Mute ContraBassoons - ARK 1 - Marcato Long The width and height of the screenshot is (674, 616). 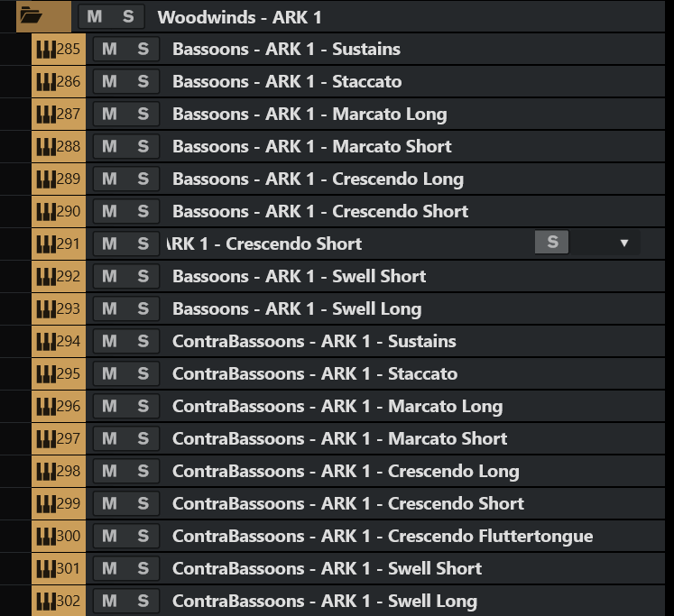(x=109, y=406)
